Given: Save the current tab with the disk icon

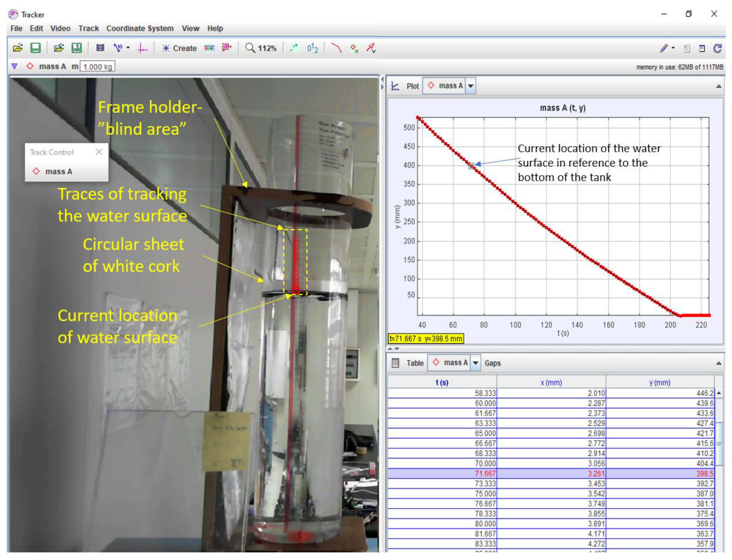Looking at the screenshot, I should coord(35,48).
